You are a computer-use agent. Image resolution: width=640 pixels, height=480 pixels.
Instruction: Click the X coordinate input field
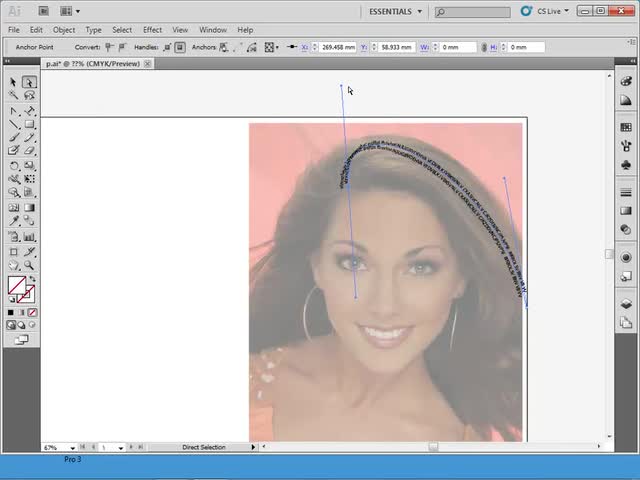[x=339, y=47]
